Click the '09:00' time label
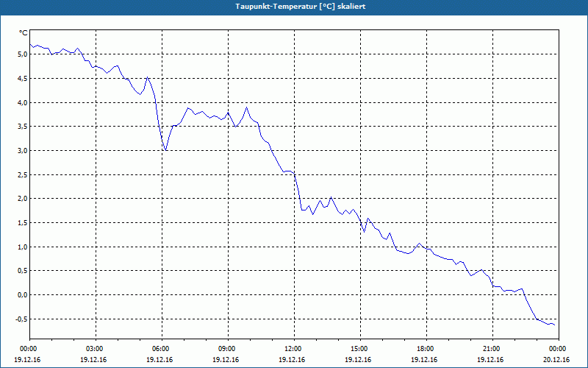 [x=228, y=349]
